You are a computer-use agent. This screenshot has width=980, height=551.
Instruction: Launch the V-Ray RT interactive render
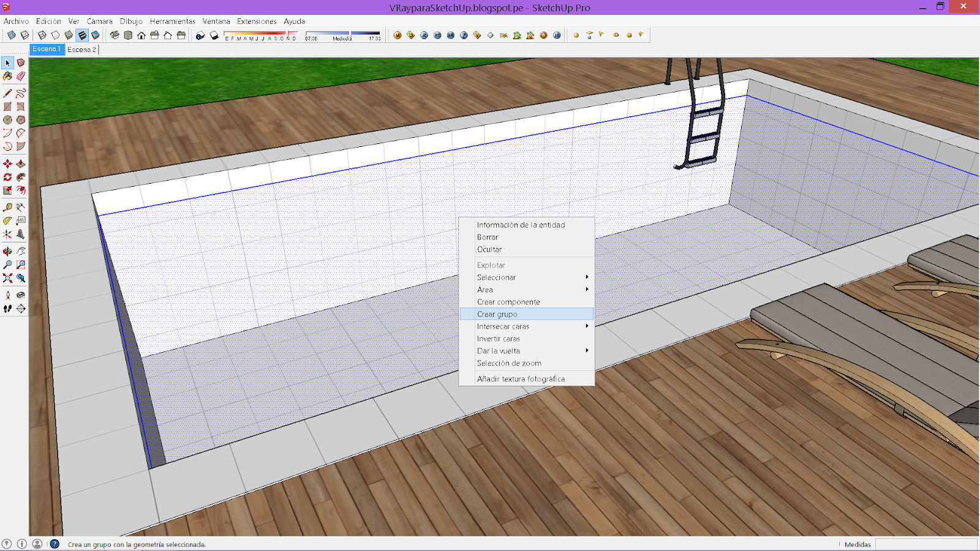[436, 35]
